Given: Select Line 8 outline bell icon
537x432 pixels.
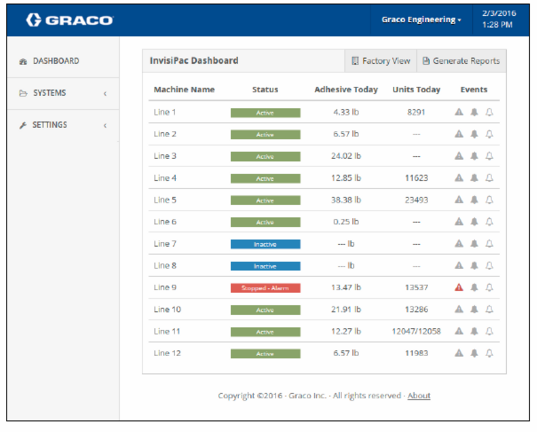Looking at the screenshot, I should [x=489, y=265].
